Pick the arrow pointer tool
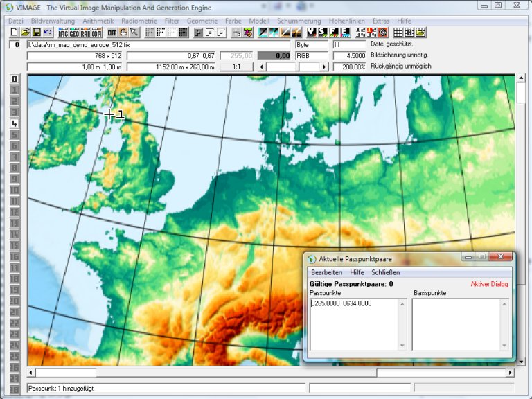 click(134, 33)
